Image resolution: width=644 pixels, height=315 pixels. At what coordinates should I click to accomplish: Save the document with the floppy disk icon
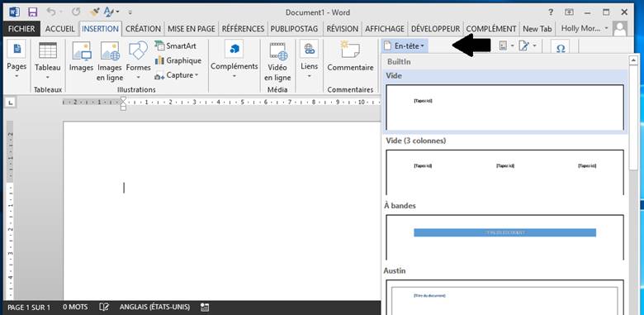click(33, 12)
